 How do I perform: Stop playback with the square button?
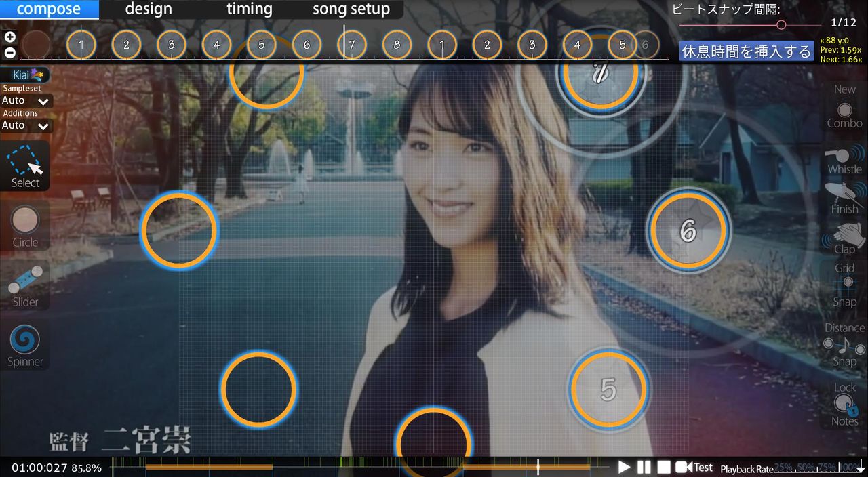point(664,467)
